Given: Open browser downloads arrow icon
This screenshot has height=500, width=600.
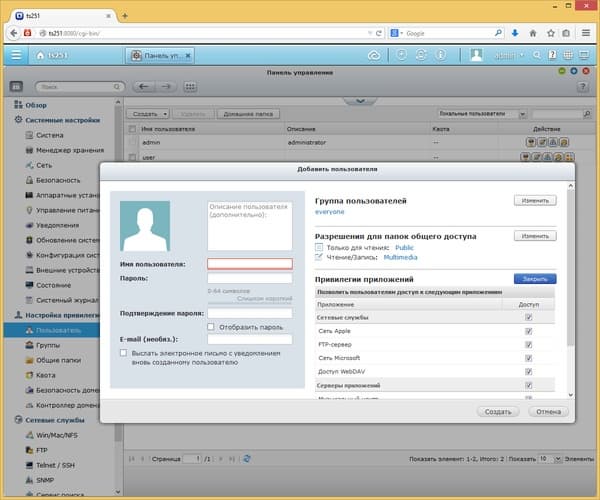Looking at the screenshot, I should point(515,33).
